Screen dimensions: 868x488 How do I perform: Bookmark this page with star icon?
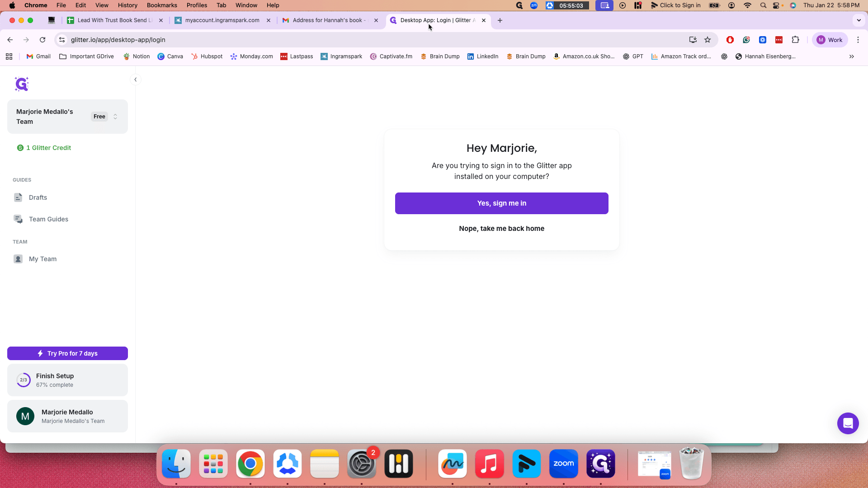point(708,40)
